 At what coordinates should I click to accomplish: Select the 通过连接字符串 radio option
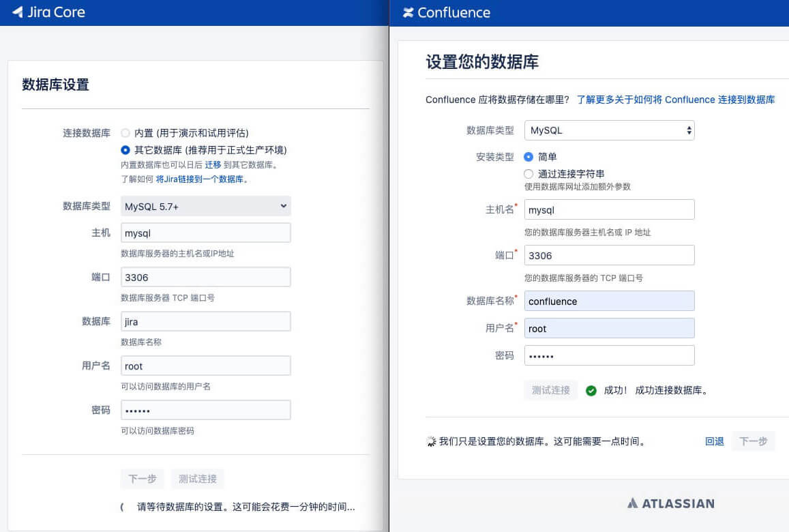click(x=529, y=174)
